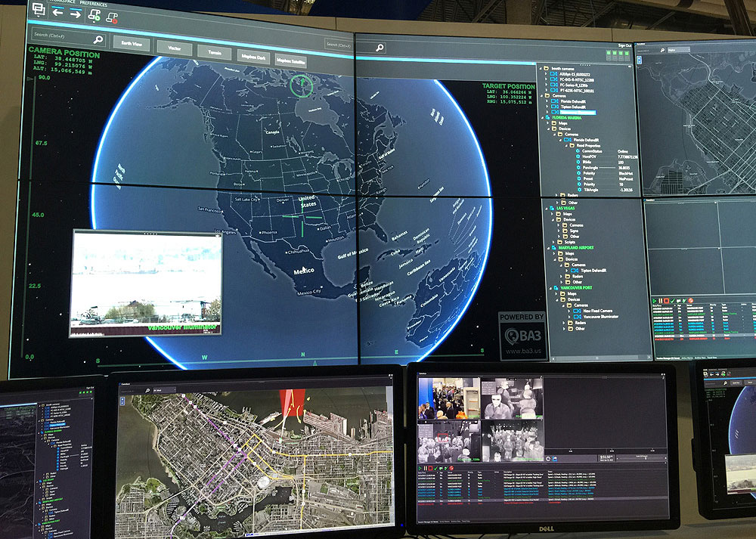Screen dimensions: 756x539
Task: Click the Online value of CommStatus
Action: (622, 151)
